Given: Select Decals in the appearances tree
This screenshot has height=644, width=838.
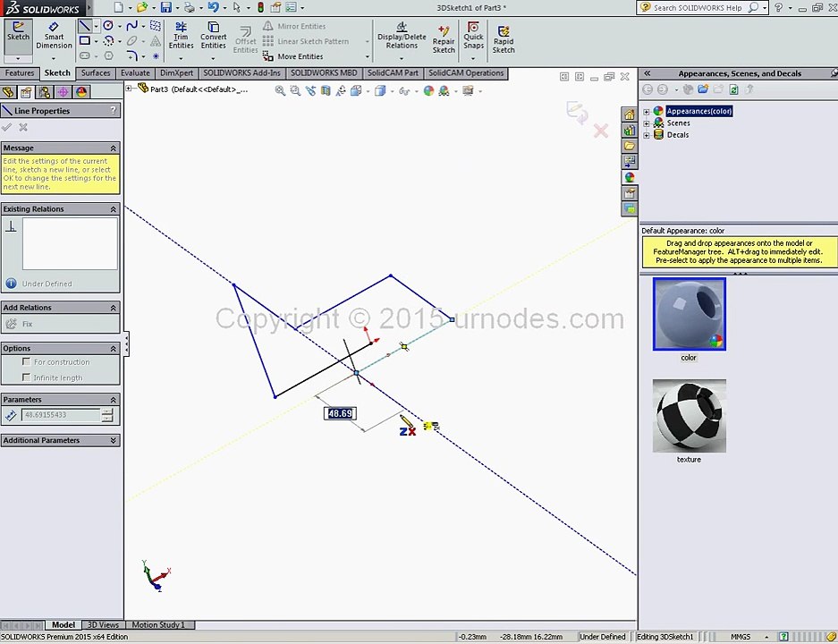Looking at the screenshot, I should (678, 135).
